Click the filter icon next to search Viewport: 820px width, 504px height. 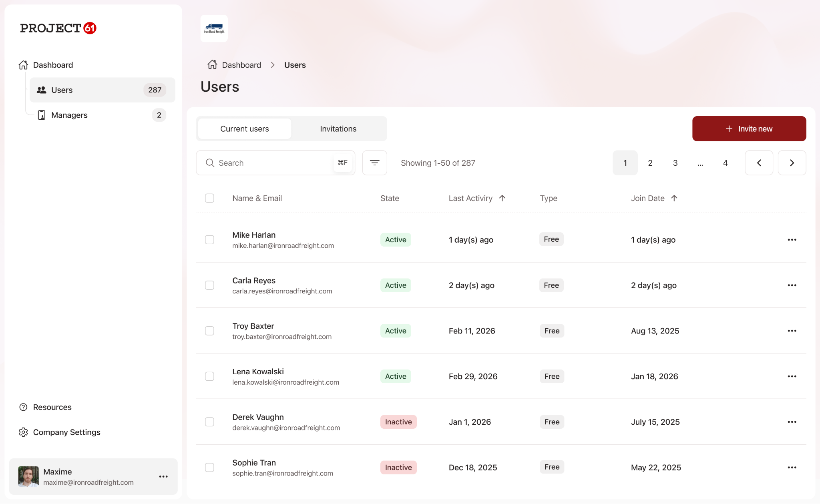[x=374, y=163]
